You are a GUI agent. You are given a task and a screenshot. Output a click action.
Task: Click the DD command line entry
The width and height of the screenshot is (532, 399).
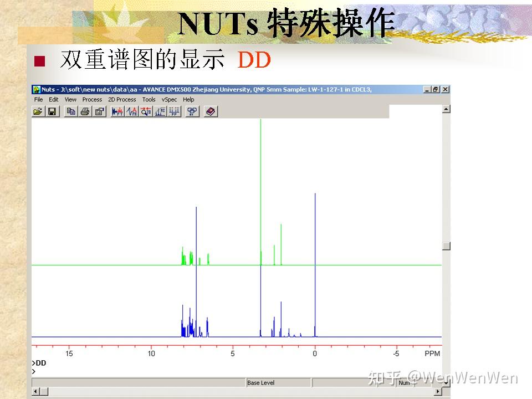[40, 364]
